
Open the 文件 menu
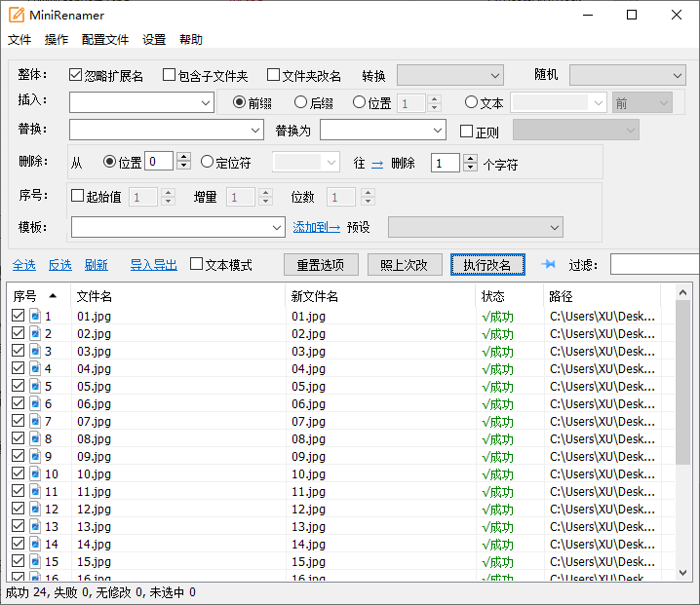pyautogui.click(x=19, y=40)
